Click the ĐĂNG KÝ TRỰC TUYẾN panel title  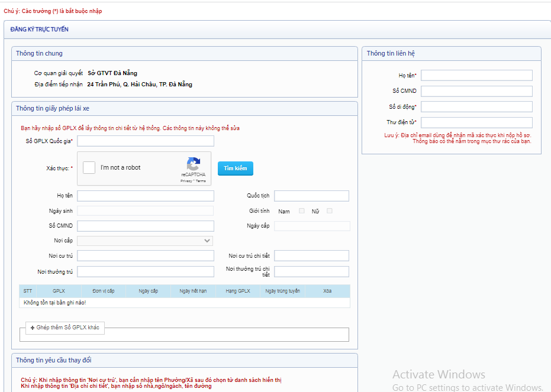(39, 30)
